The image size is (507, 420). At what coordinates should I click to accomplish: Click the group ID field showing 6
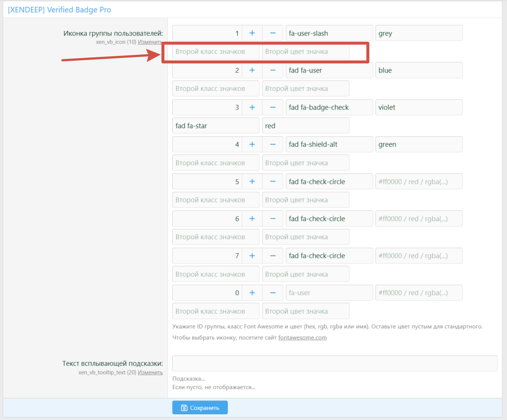click(x=207, y=219)
